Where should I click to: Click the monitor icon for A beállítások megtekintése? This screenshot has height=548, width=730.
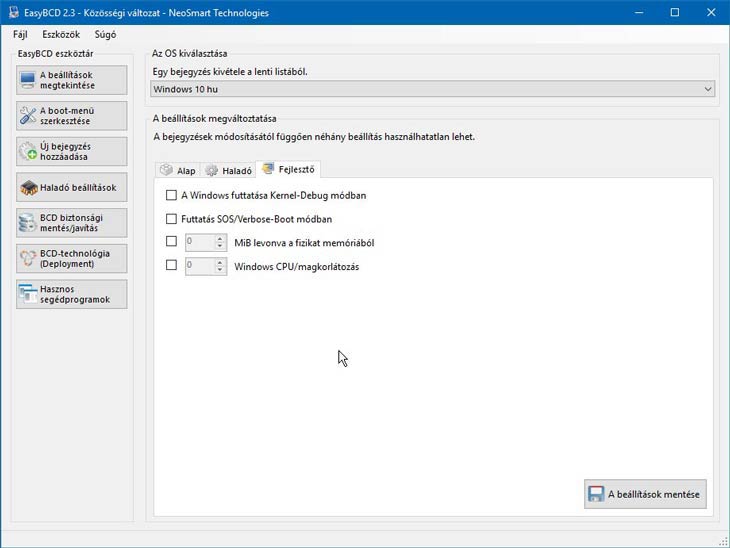[x=28, y=80]
